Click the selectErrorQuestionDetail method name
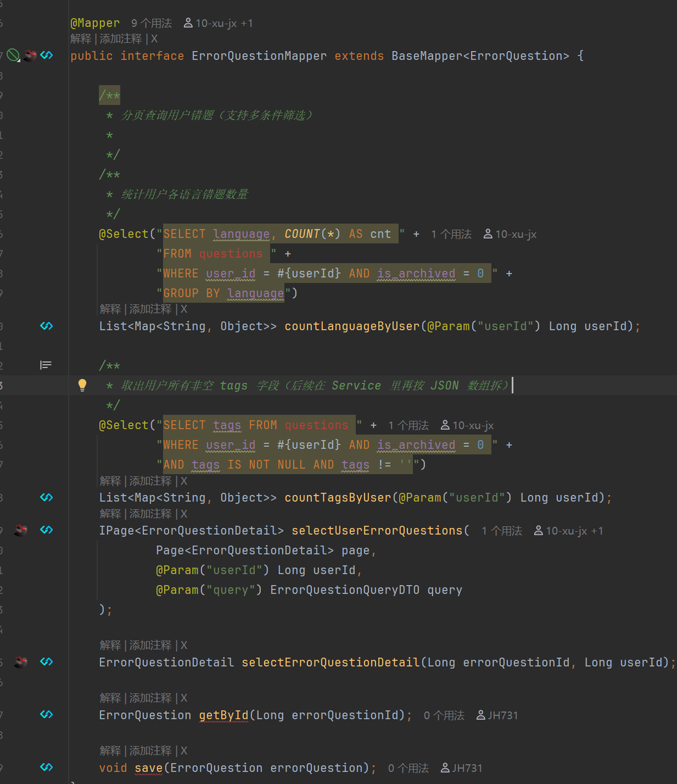Screen dimensions: 677x784 pyautogui.click(x=331, y=662)
